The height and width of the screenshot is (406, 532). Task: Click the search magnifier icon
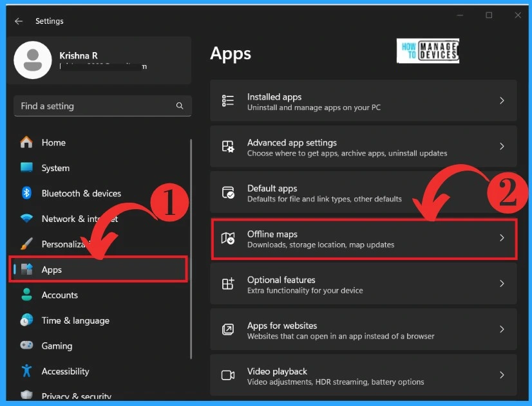[180, 106]
